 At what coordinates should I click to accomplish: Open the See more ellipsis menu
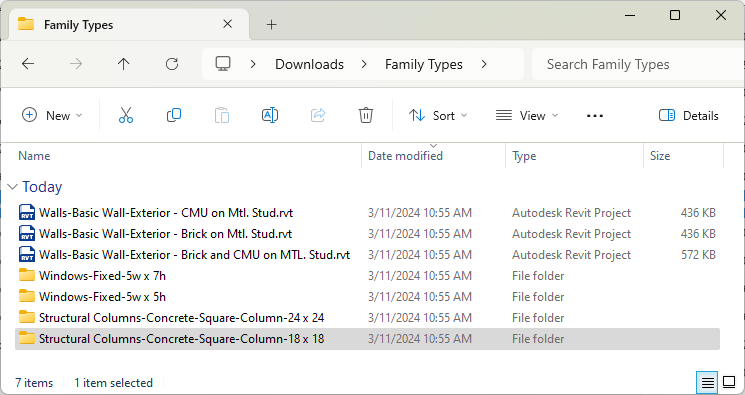[x=594, y=116]
